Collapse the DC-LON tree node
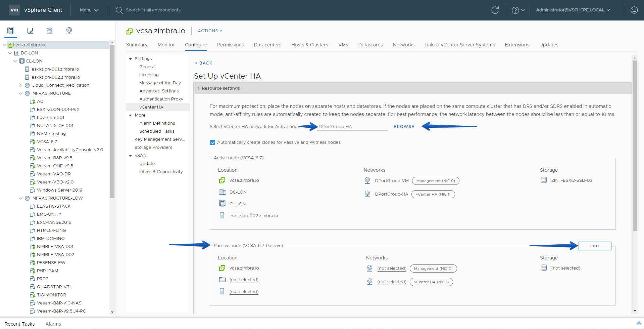The height and width of the screenshot is (329, 644). click(10, 53)
